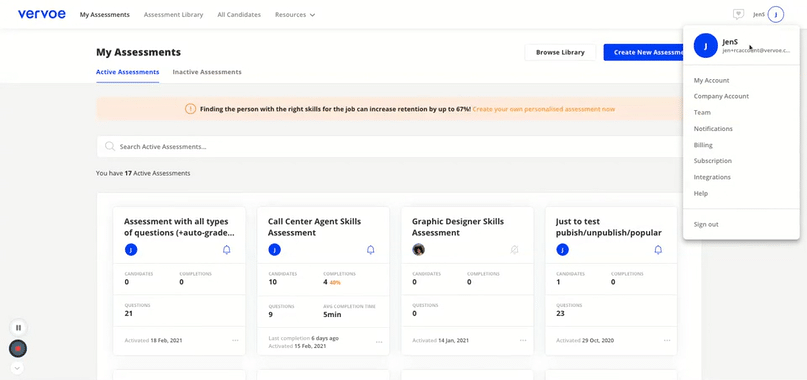The image size is (807, 380).
Task: Open options menu on Call Center Agent card
Action: pos(379,342)
